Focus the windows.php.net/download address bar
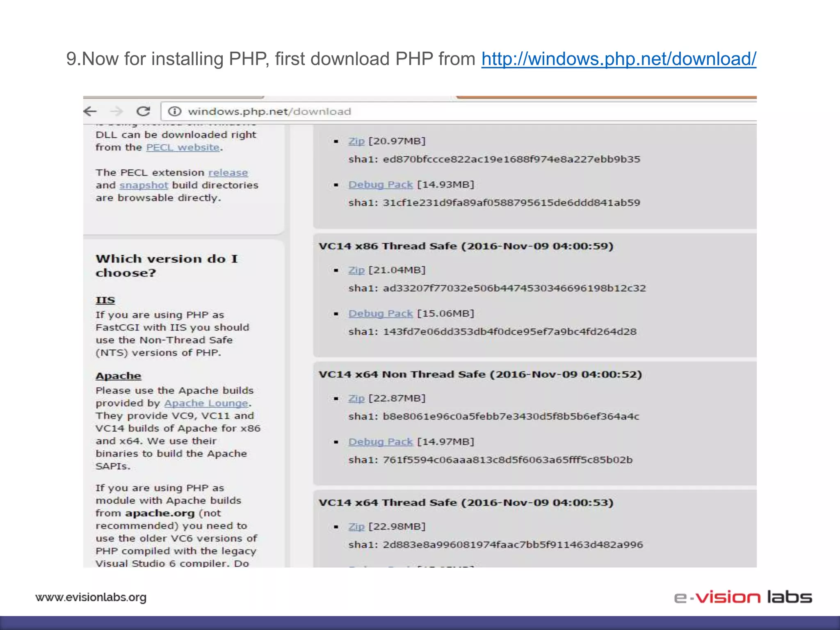 (459, 112)
